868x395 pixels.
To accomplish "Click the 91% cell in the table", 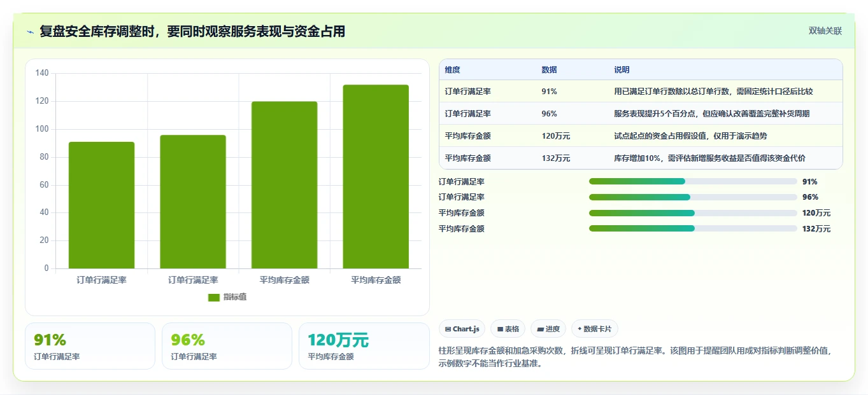I will [550, 92].
